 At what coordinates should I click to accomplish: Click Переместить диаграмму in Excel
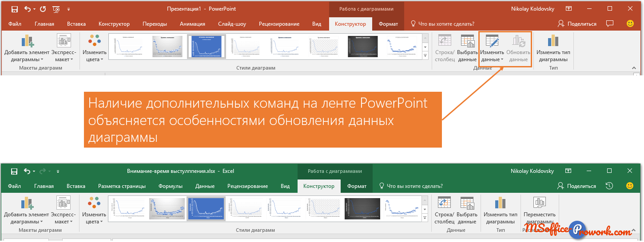point(540,210)
